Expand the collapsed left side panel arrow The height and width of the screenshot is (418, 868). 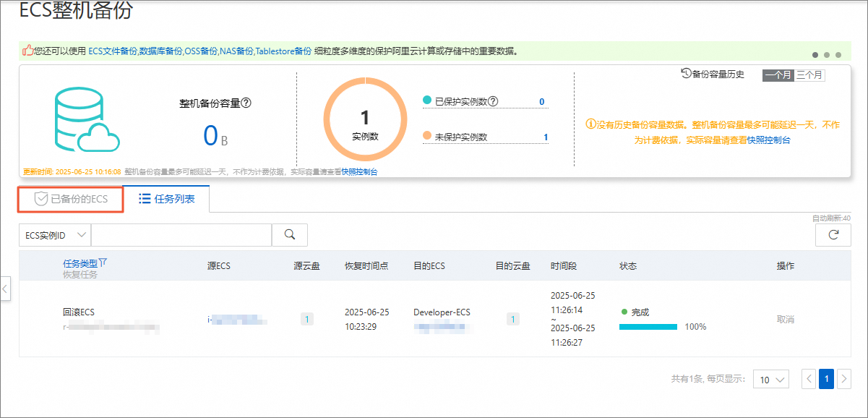(5, 289)
